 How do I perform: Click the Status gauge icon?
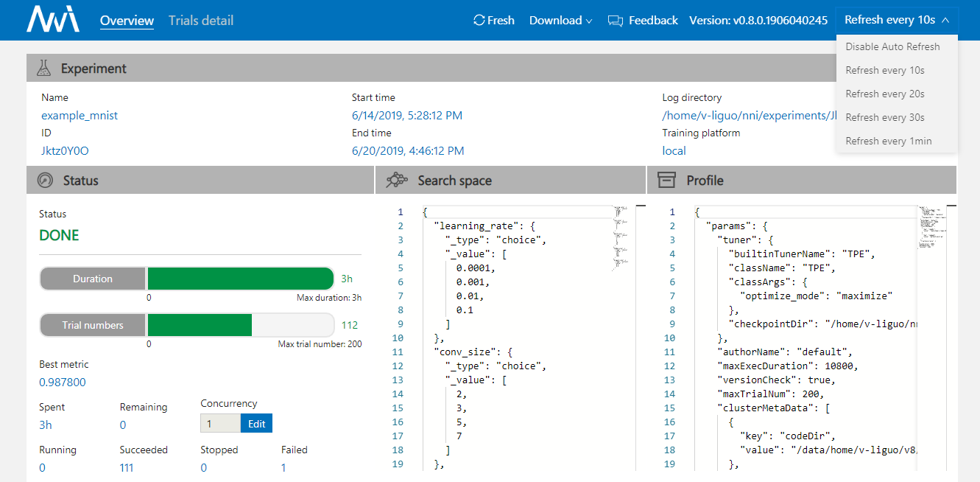pyautogui.click(x=46, y=181)
